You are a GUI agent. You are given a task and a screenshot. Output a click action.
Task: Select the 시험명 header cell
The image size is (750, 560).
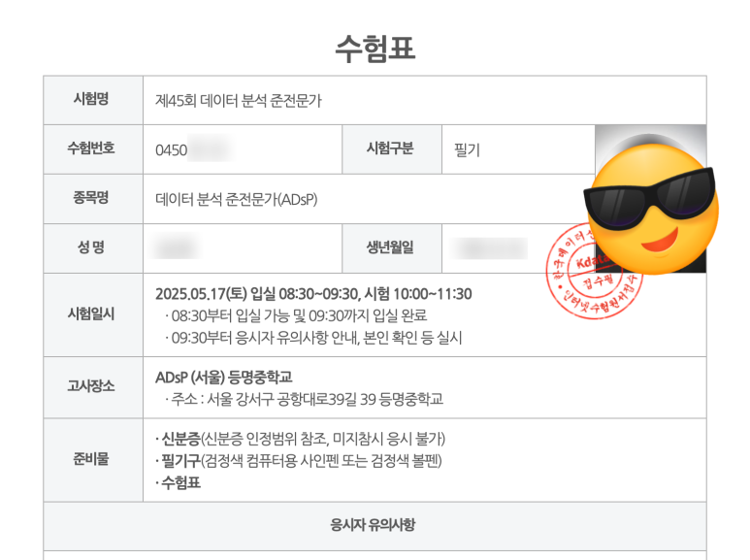coord(93,100)
